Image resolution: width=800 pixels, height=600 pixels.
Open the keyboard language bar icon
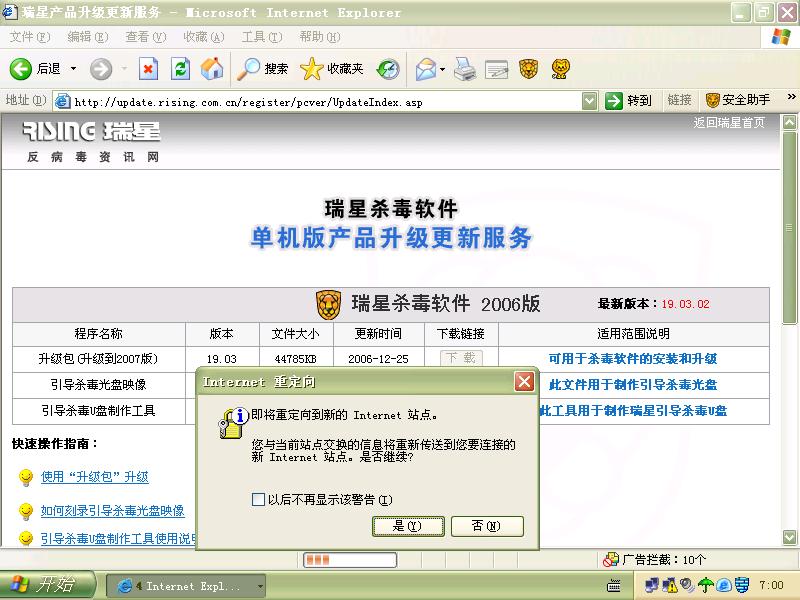[x=614, y=585]
